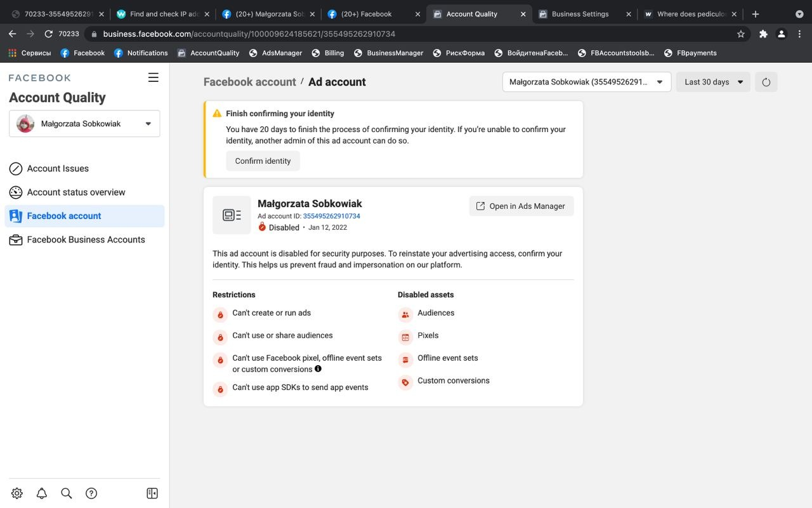Select Account Issues in the sidebar
The height and width of the screenshot is (508, 812).
[x=84, y=169]
